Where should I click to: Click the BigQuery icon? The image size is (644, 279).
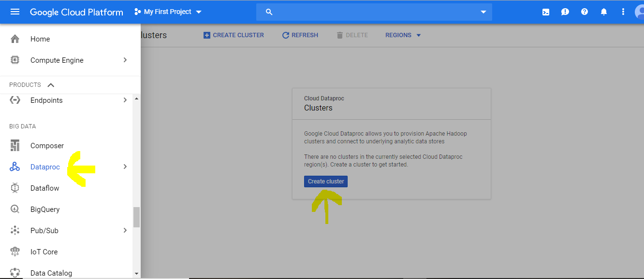15,209
